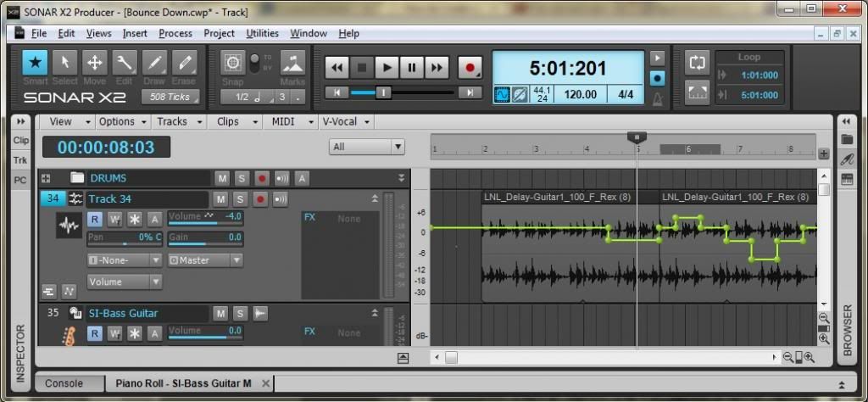Image resolution: width=868 pixels, height=402 pixels.
Task: Click the Audio Engine waveform icon
Action: [502, 94]
